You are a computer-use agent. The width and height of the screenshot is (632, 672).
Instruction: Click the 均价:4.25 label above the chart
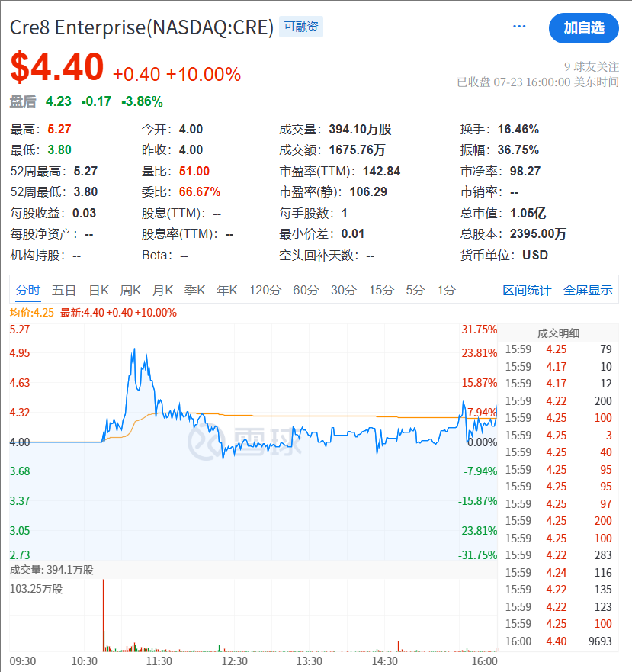pyautogui.click(x=32, y=313)
